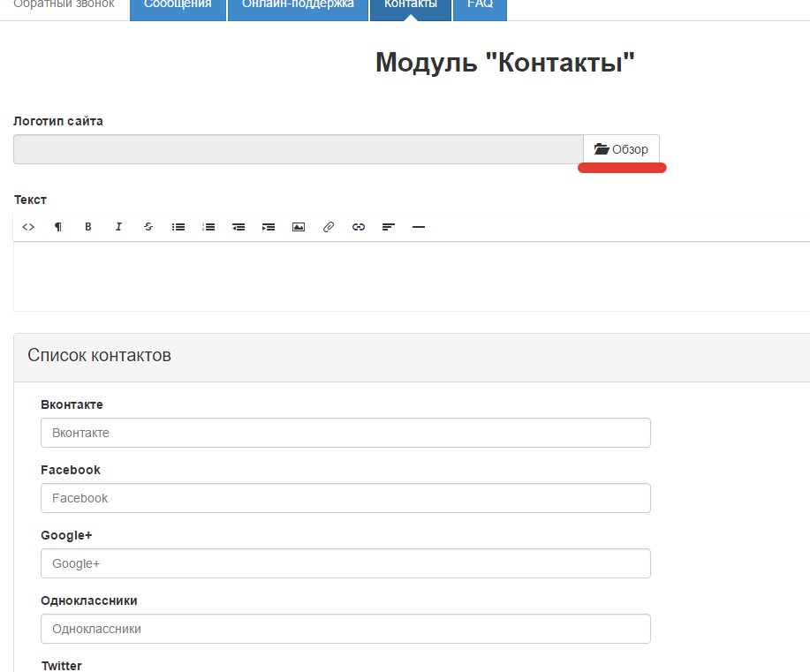
Task: Click the Логотип сайта label
Action: point(58,121)
